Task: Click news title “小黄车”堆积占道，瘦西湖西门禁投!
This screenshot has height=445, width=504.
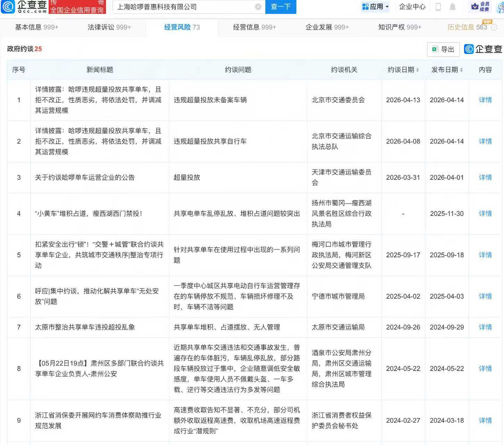Action: pos(89,214)
